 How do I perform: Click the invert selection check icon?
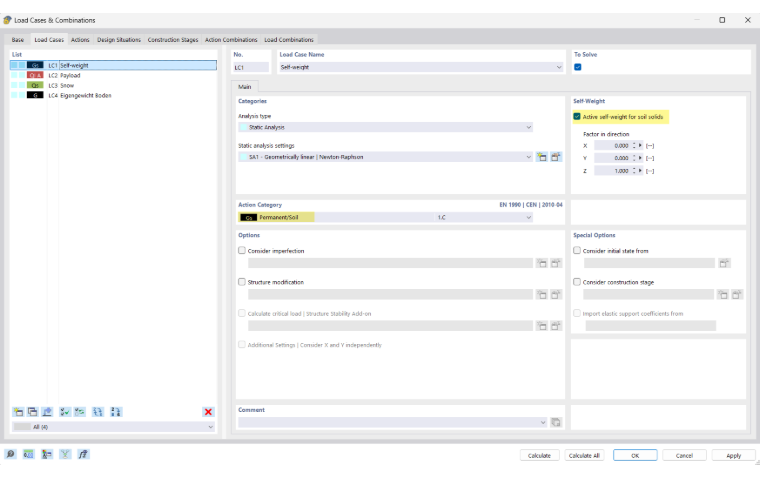[79, 412]
